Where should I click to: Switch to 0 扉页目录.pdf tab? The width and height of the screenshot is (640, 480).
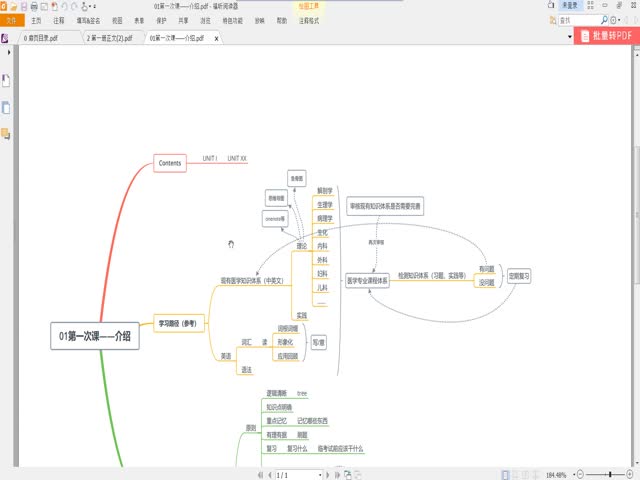[x=40, y=37]
